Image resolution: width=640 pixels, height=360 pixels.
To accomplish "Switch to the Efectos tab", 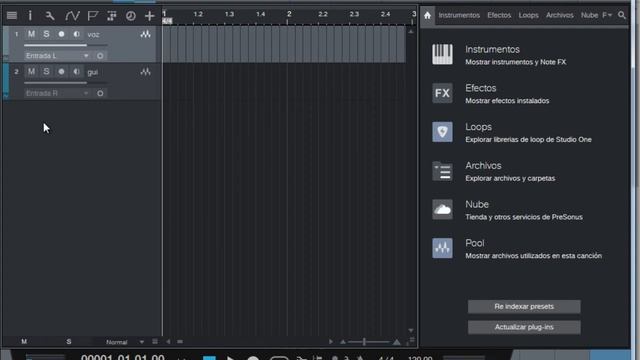I will tap(499, 15).
